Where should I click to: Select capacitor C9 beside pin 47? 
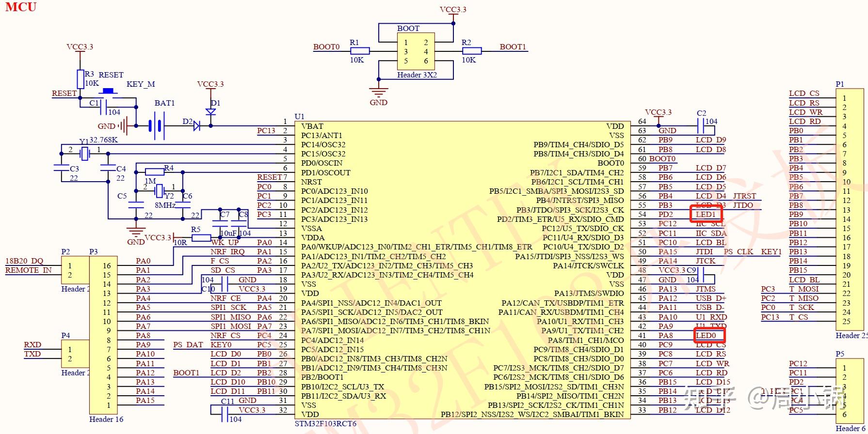pyautogui.click(x=701, y=275)
